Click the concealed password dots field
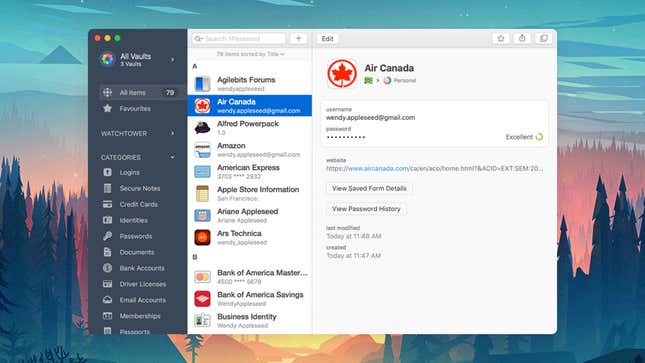The image size is (645, 363). point(346,137)
